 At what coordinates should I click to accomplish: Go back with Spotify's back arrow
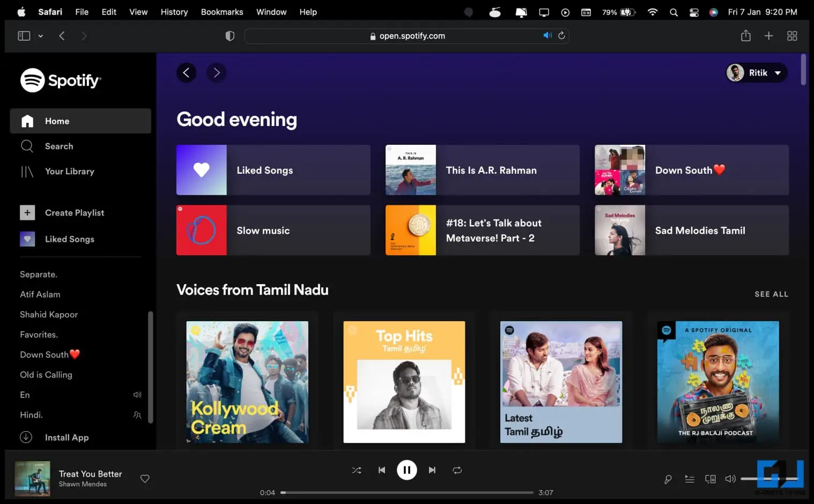[186, 72]
